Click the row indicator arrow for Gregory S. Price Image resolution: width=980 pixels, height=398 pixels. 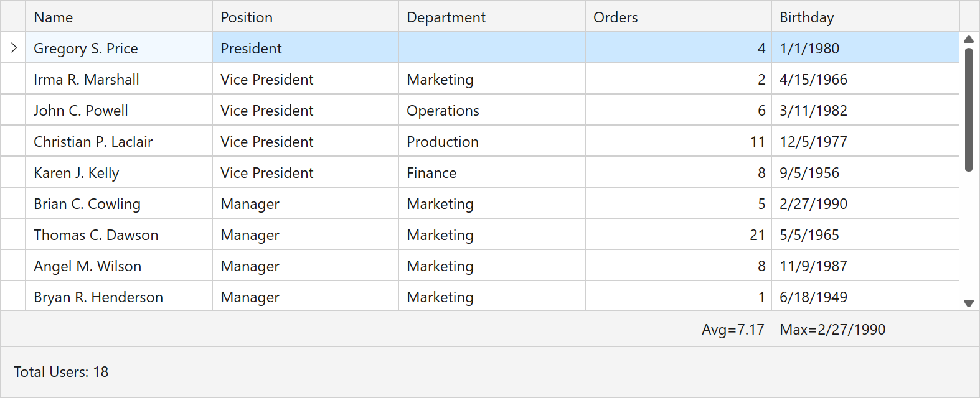coord(14,48)
